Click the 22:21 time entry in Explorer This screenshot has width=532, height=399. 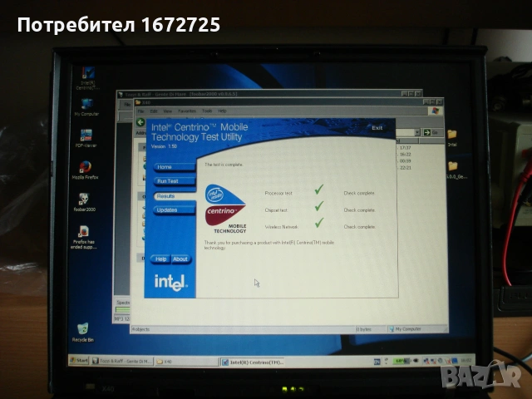(x=405, y=168)
